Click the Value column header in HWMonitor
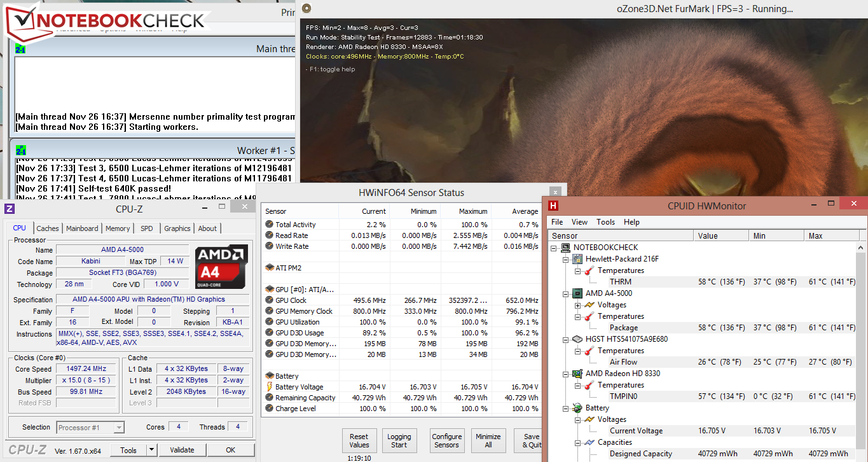This screenshot has width=868, height=462. pyautogui.click(x=721, y=235)
